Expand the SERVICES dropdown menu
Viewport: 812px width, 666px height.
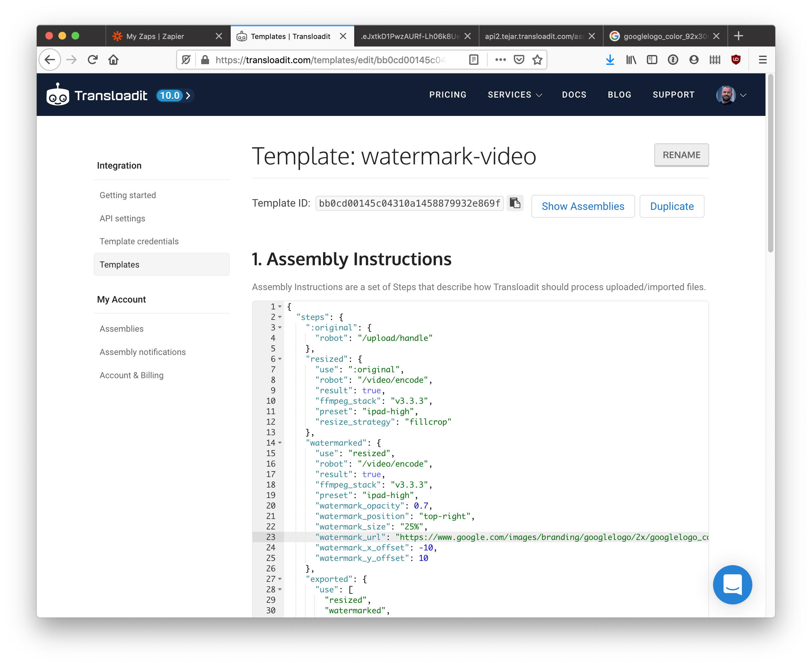[514, 95]
